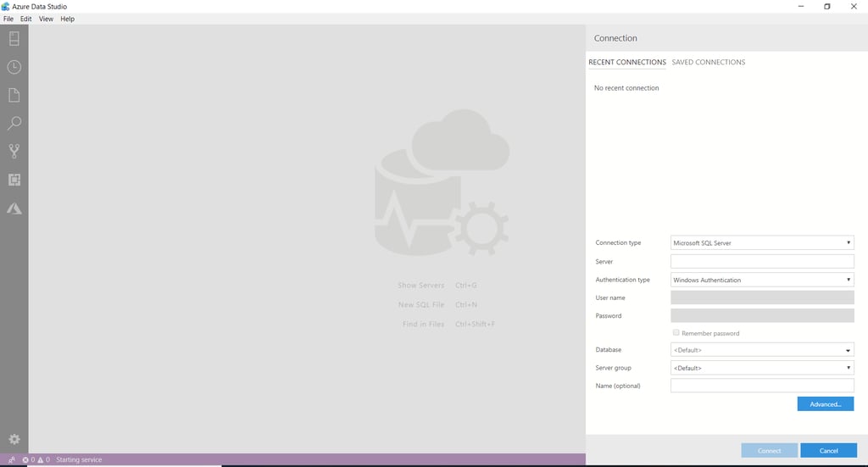The width and height of the screenshot is (868, 467).
Task: Click the connection icon in status bar
Action: click(12, 460)
